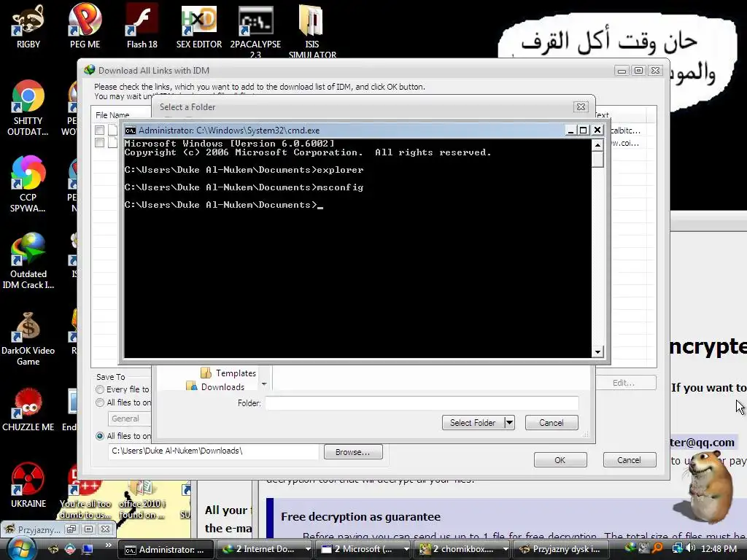
Task: Click the Browse... button
Action: click(353, 452)
